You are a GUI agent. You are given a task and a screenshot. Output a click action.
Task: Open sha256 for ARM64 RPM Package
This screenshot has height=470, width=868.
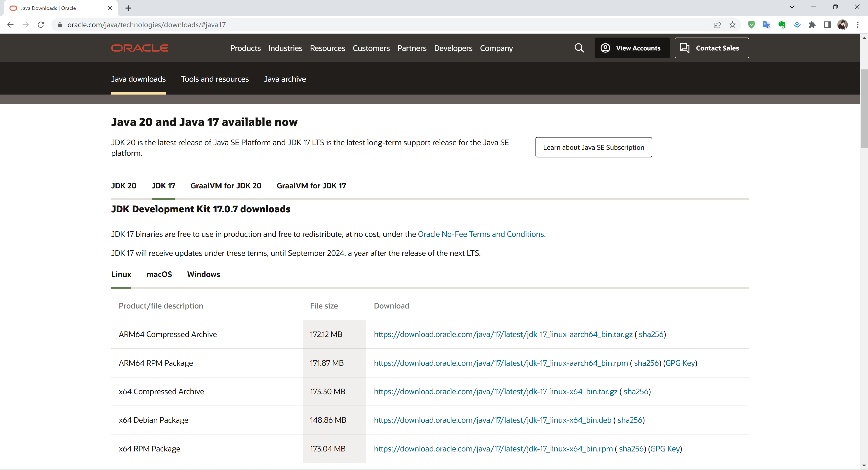click(x=646, y=363)
